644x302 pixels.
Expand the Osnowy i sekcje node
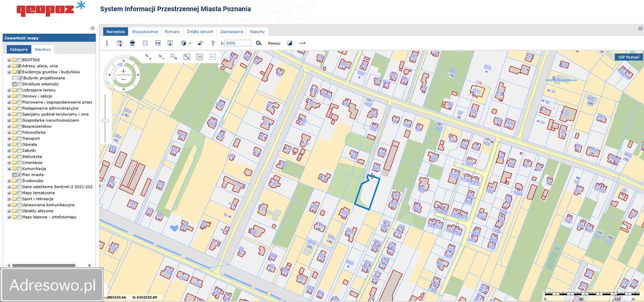click(9, 96)
